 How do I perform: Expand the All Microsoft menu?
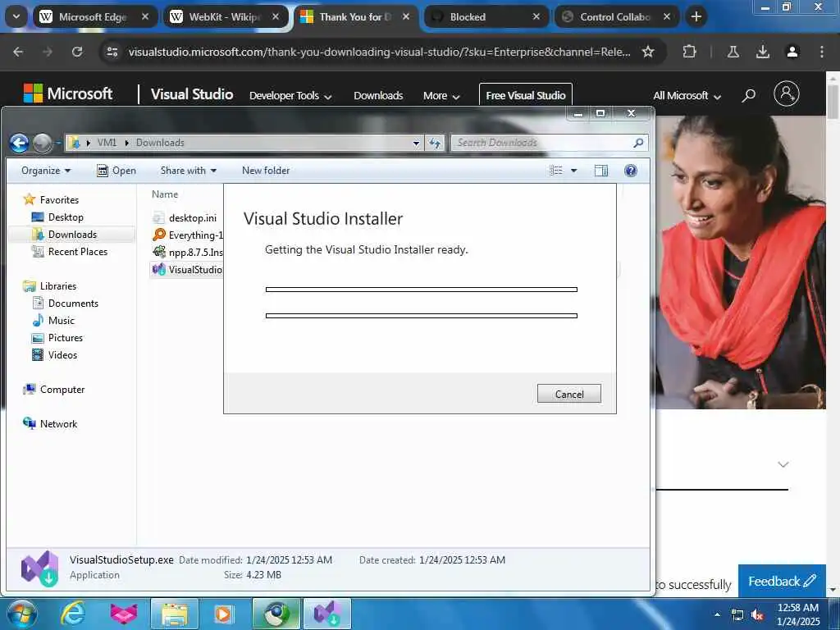(x=687, y=96)
